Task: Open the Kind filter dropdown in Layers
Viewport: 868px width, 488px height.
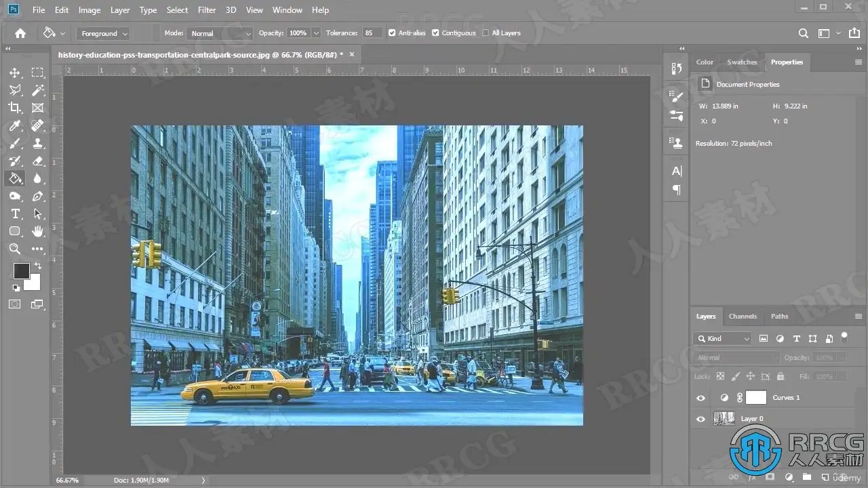Action: (x=724, y=338)
